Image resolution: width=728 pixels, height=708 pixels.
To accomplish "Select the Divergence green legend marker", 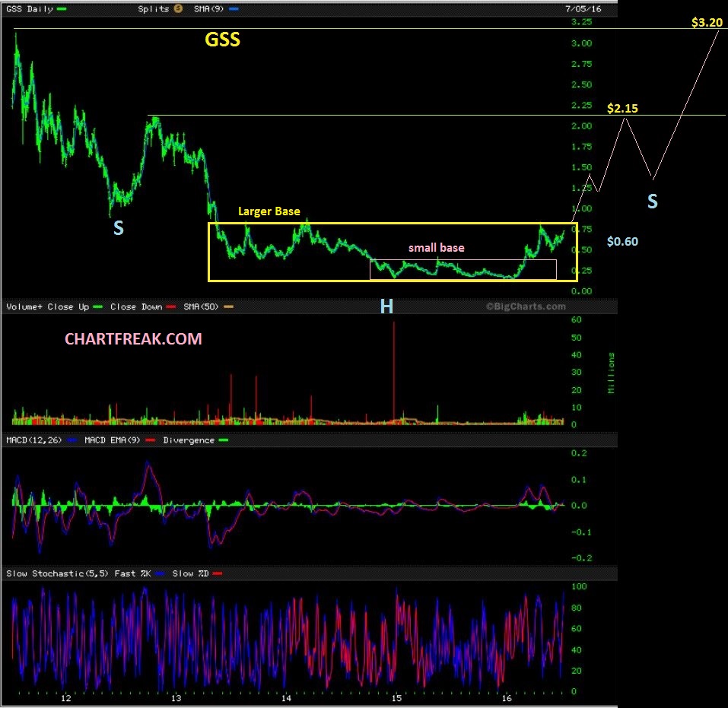I will tap(224, 440).
